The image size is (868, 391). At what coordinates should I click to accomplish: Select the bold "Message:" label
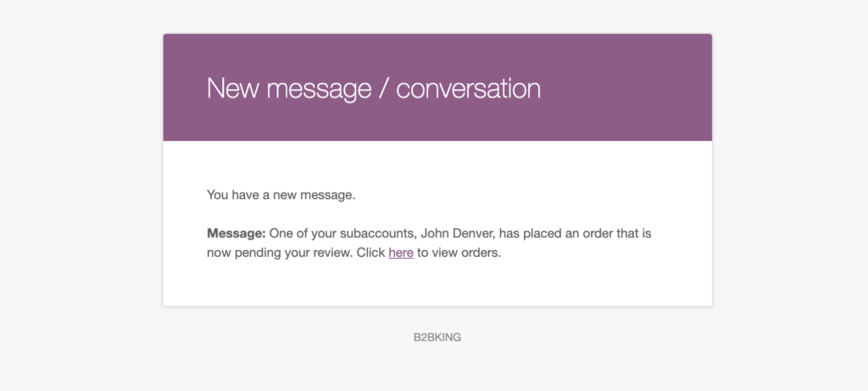pyautogui.click(x=236, y=234)
